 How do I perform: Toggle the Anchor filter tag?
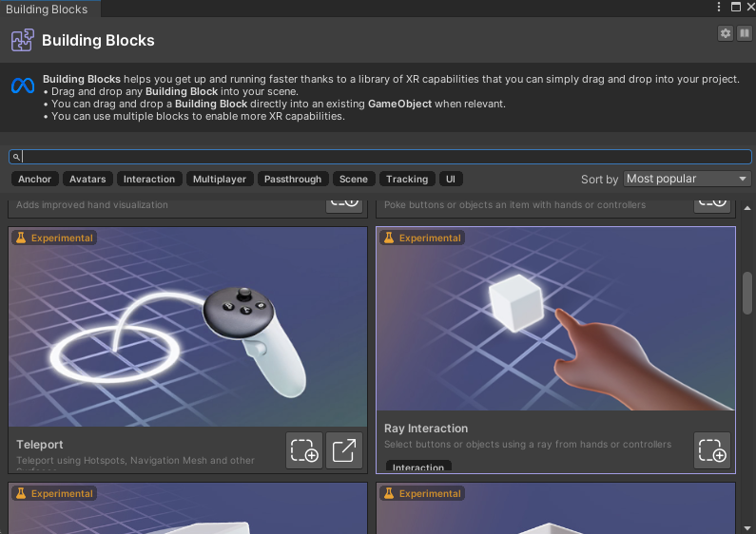pyautogui.click(x=35, y=179)
